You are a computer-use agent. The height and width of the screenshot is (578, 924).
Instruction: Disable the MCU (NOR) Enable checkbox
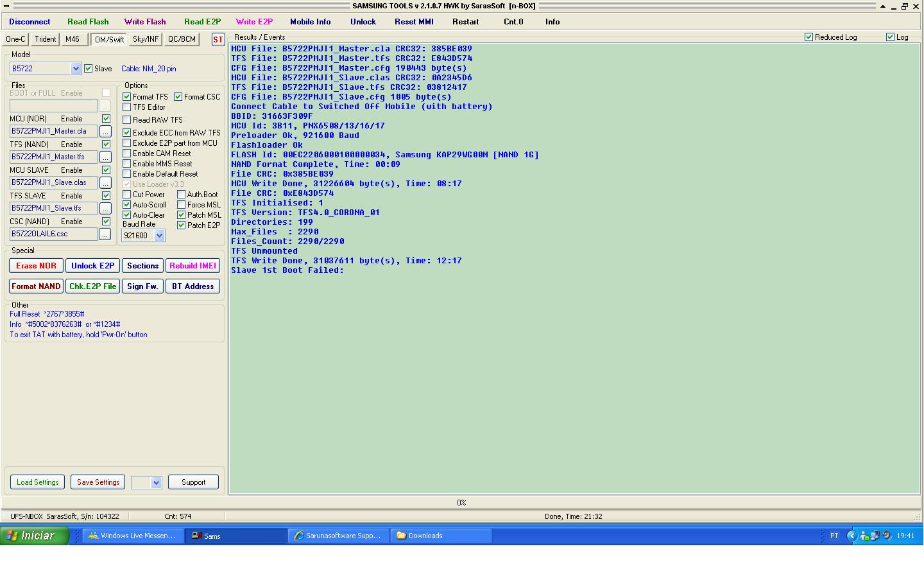coord(106,119)
